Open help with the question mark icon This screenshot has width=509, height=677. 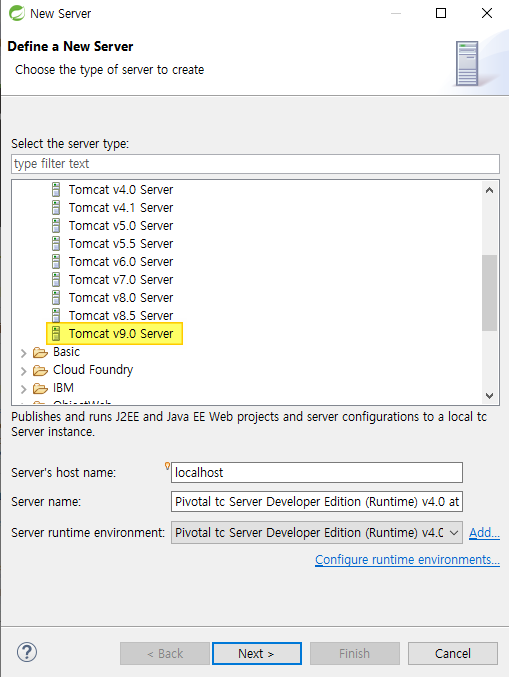(x=27, y=652)
